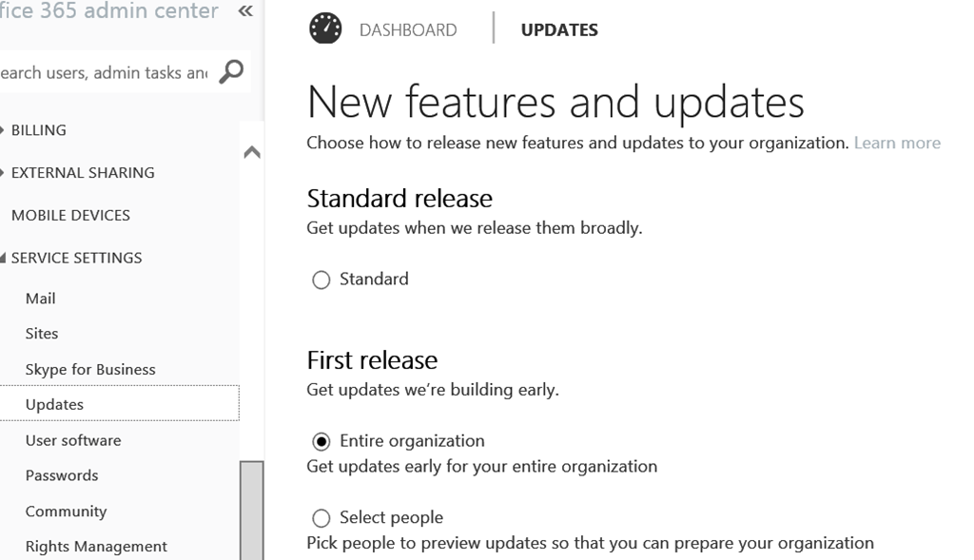Open the User software settings
Viewport: 974px width, 560px height.
(73, 440)
